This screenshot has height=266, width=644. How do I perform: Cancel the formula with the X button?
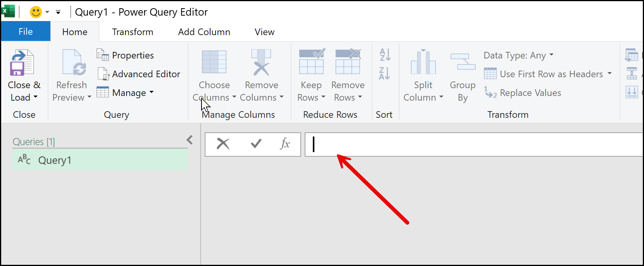(x=223, y=144)
